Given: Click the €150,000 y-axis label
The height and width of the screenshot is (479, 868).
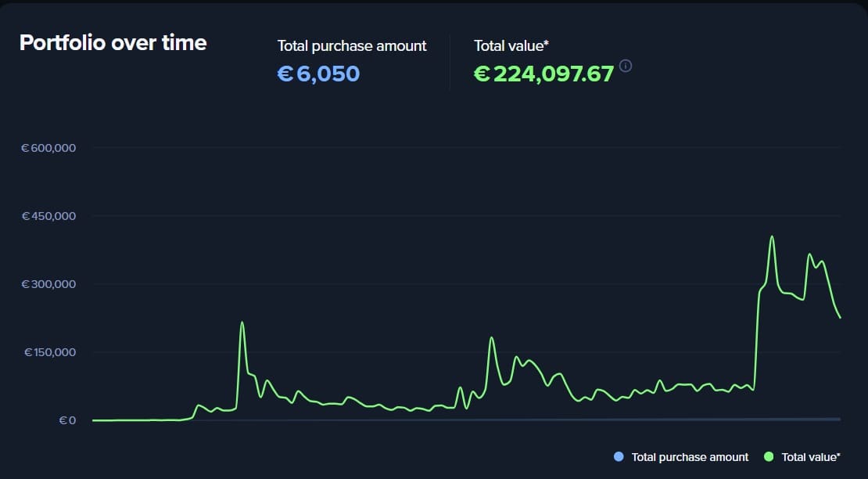Looking at the screenshot, I should (48, 352).
